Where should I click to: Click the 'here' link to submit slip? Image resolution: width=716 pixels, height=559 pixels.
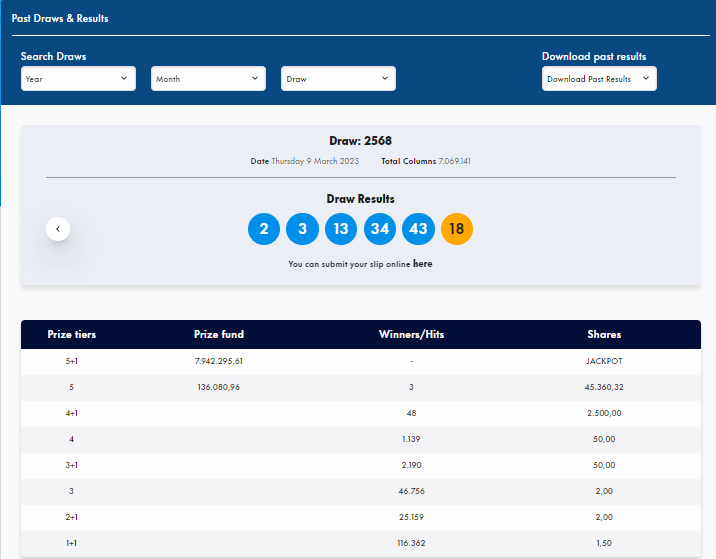click(422, 264)
